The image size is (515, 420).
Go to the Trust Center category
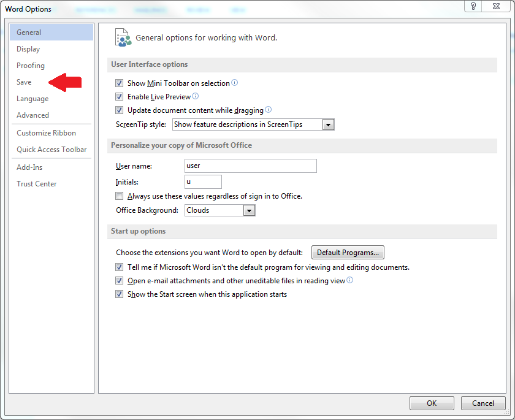(51, 184)
